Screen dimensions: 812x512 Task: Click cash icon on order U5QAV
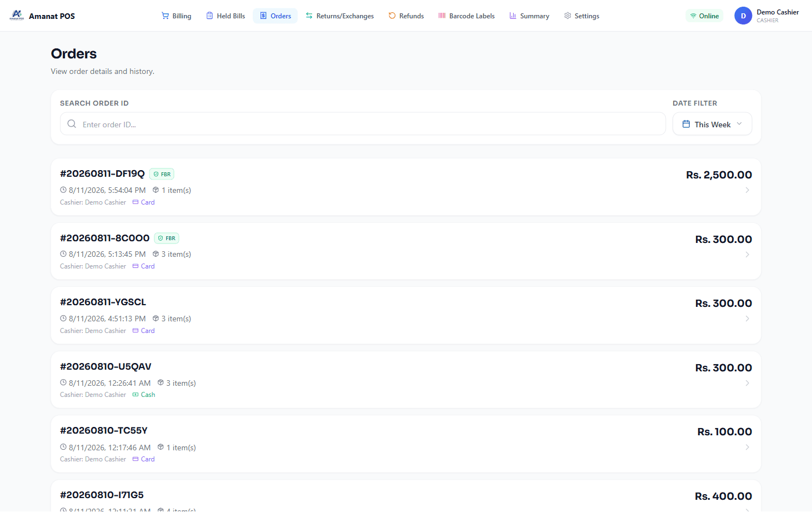(136, 394)
